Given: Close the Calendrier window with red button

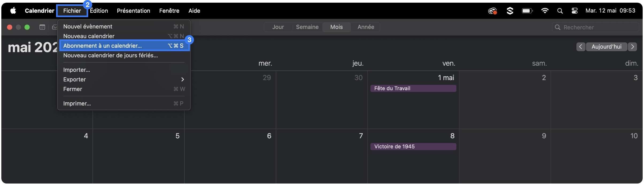Looking at the screenshot, I should tap(10, 27).
